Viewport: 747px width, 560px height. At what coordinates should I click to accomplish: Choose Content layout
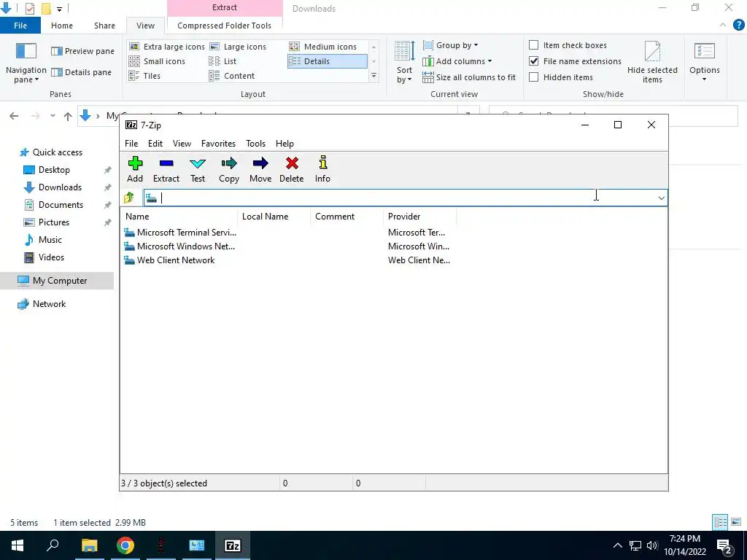point(232,76)
